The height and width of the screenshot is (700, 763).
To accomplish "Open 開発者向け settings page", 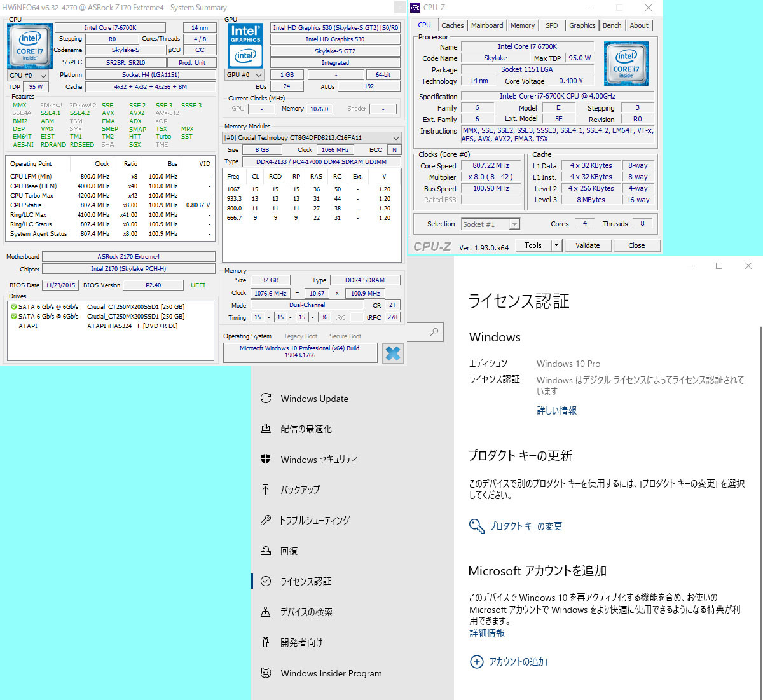I will click(352, 642).
